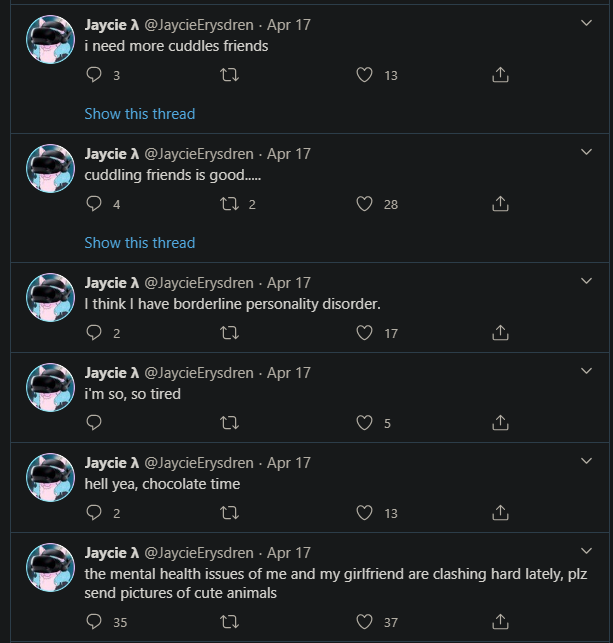This screenshot has width=613, height=643.
Task: Like the 'borderline personality disorder' tweet
Action: 364,333
